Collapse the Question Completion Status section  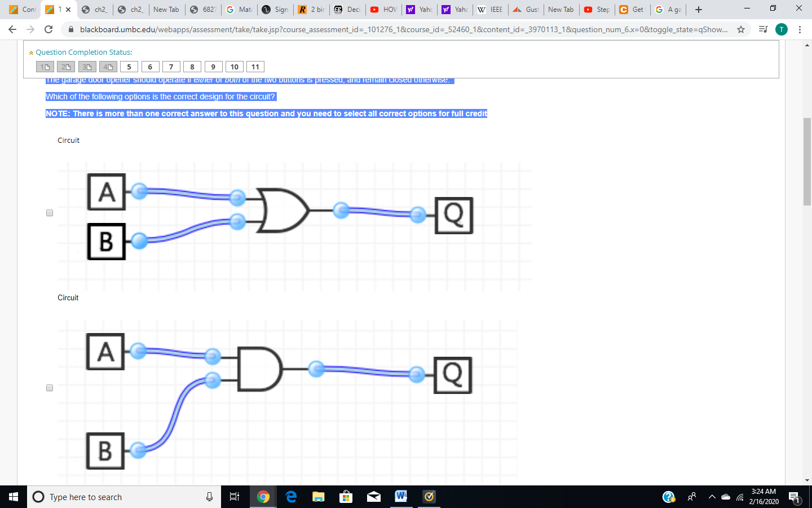[x=31, y=52]
